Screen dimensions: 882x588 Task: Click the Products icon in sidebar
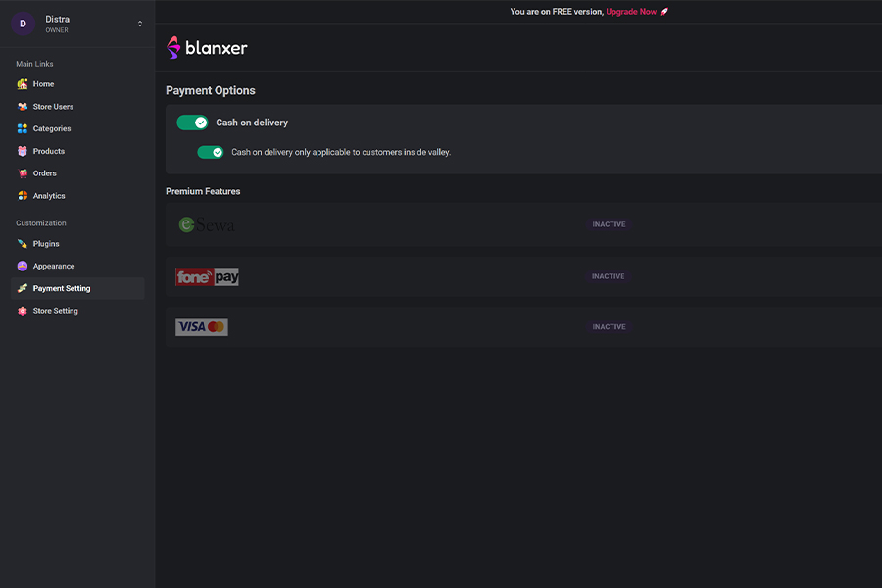coord(23,152)
